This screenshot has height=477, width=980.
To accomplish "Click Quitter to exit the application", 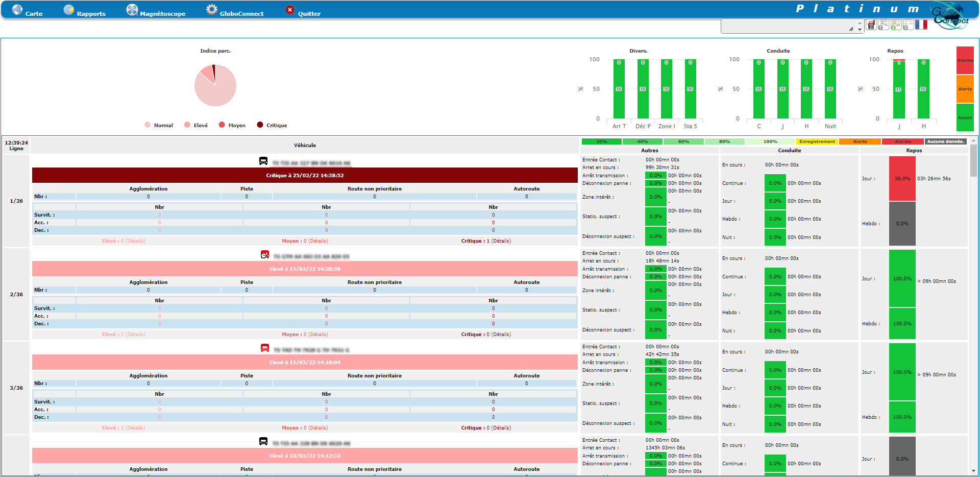I will [309, 14].
